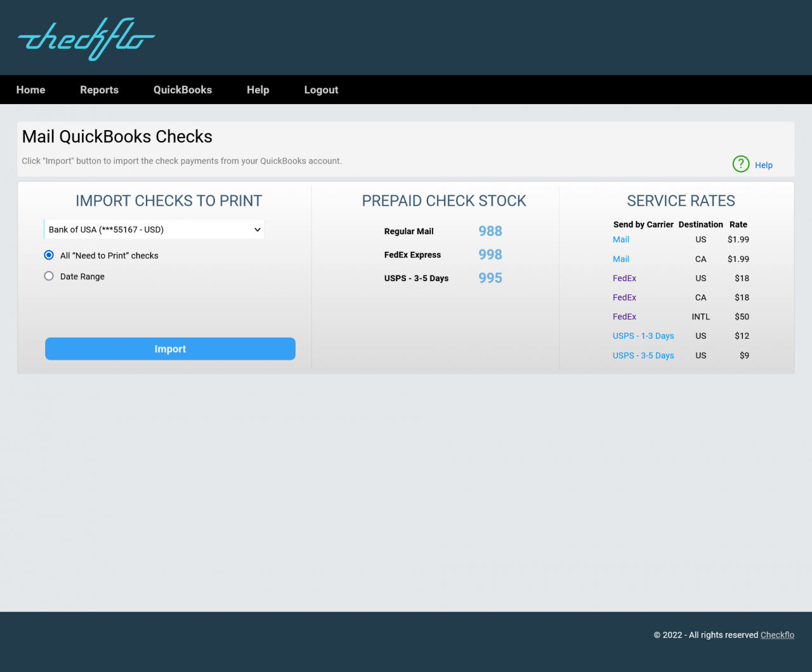Navigate to the Reports menu
The height and width of the screenshot is (672, 812).
click(x=99, y=89)
